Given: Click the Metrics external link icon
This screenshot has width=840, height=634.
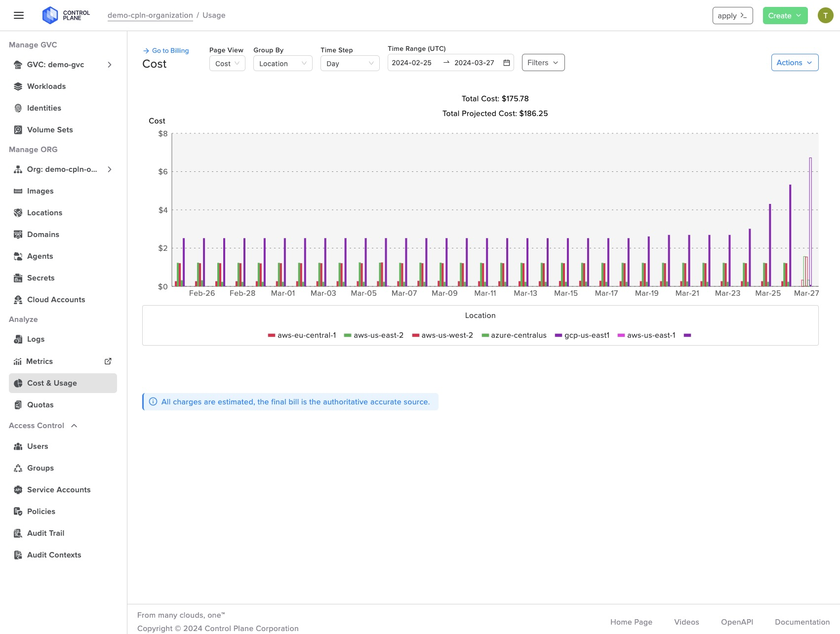Looking at the screenshot, I should pyautogui.click(x=108, y=361).
